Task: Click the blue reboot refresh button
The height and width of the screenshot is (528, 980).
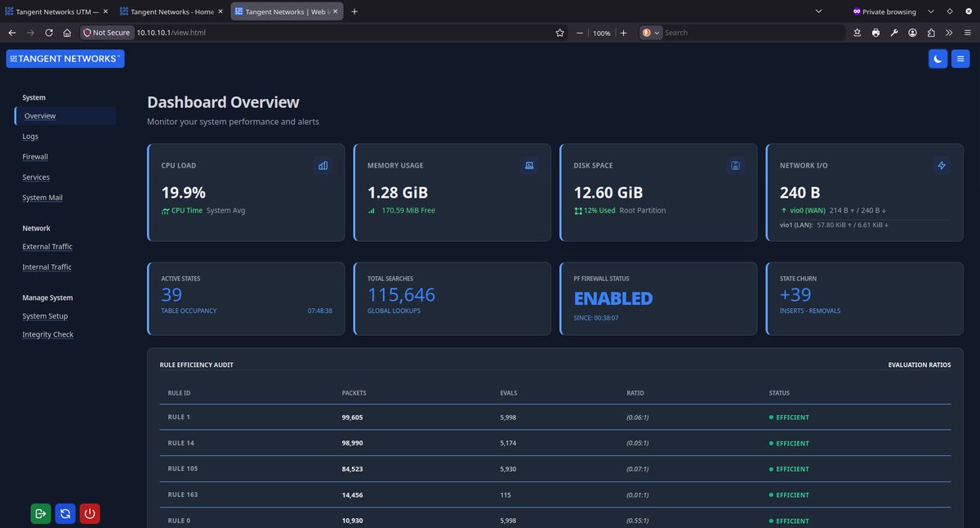Action: pyautogui.click(x=65, y=514)
